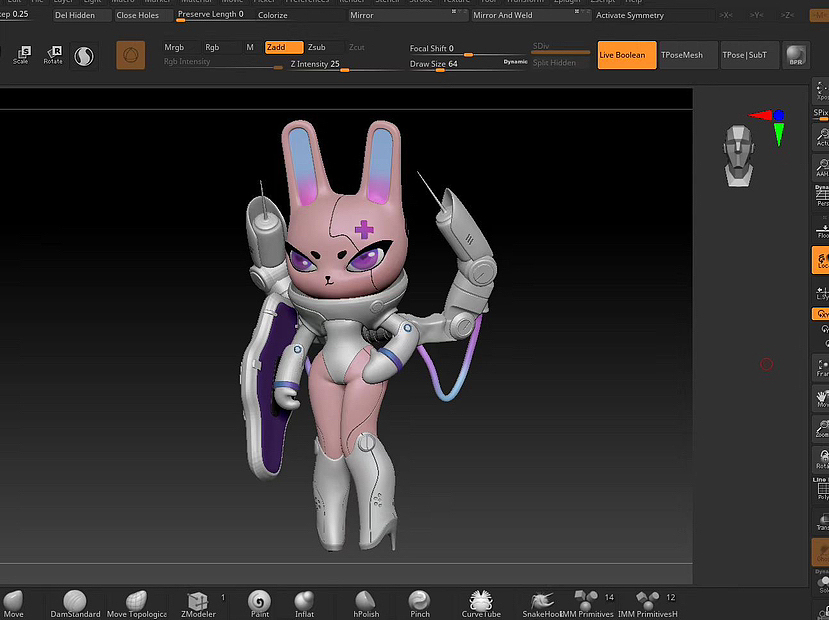Click the Move hand navigation icon
The image size is (829, 620).
821,399
